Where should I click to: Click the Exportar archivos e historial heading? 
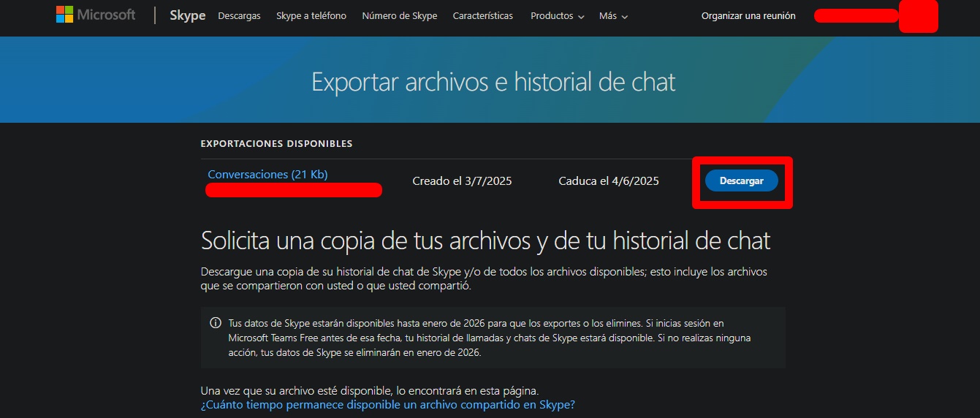[x=493, y=81]
